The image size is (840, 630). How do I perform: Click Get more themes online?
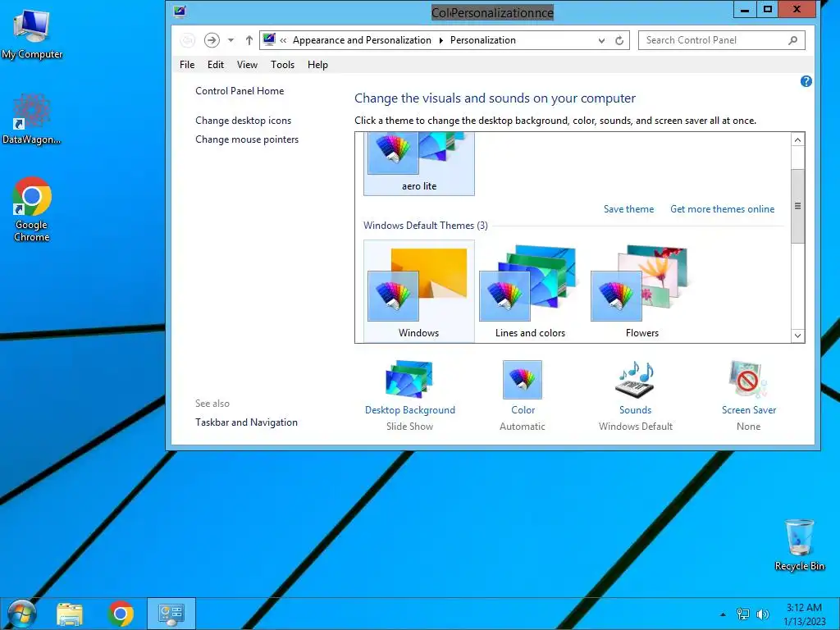[x=722, y=209]
